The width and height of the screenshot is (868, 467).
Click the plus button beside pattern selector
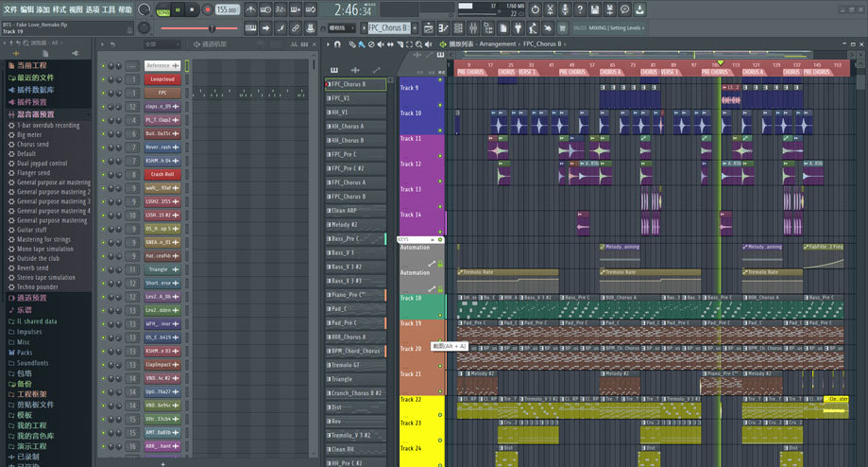pos(415,27)
